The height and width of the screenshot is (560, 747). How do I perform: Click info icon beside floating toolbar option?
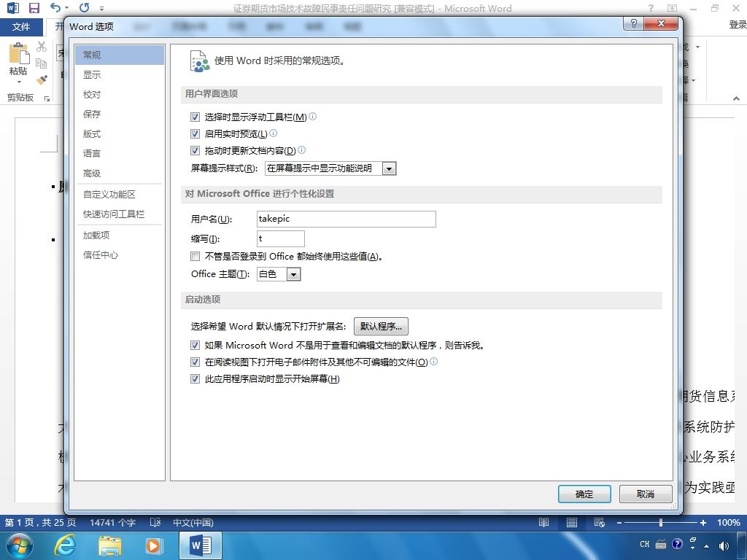[x=312, y=116]
